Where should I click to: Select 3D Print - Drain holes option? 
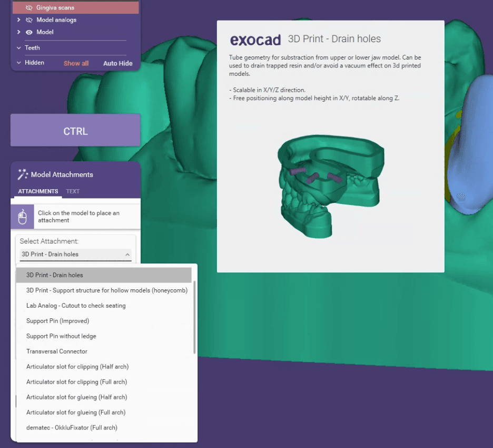tap(104, 275)
